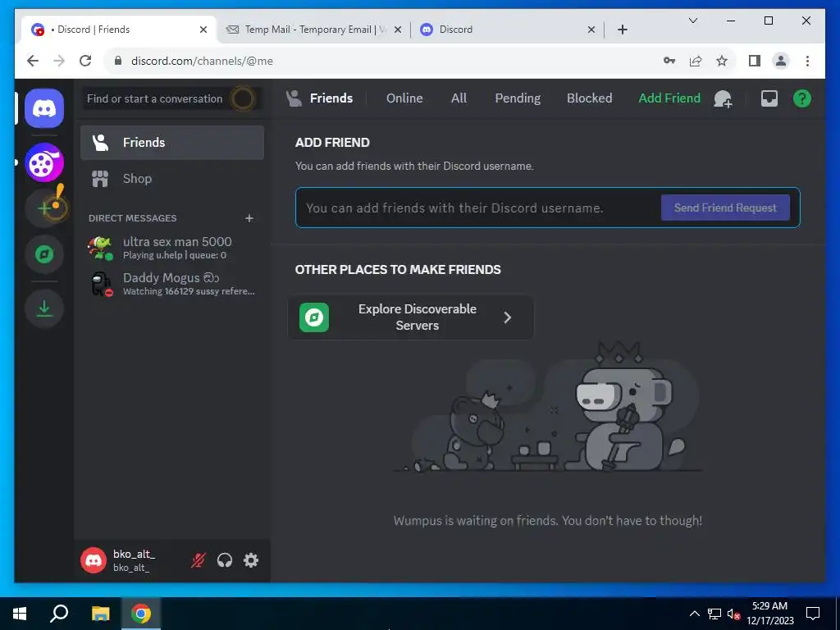
Task: Open Discord home direct messages icon
Action: pos(44,108)
